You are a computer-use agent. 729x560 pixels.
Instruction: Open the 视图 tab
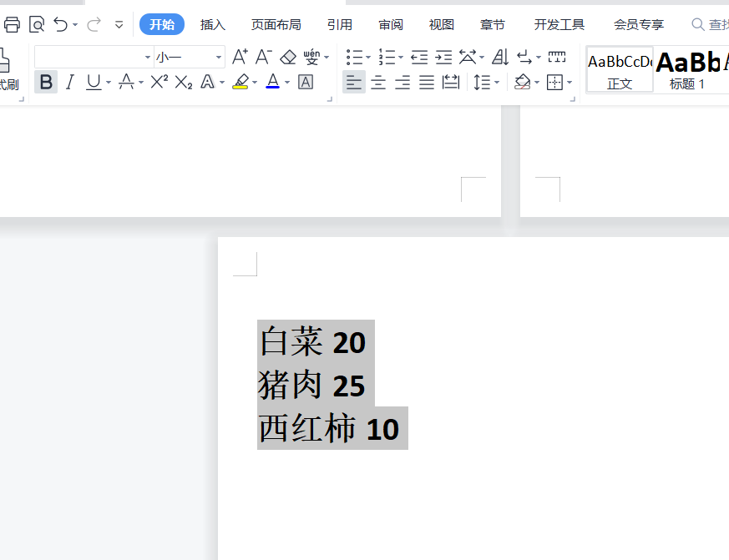(x=441, y=25)
